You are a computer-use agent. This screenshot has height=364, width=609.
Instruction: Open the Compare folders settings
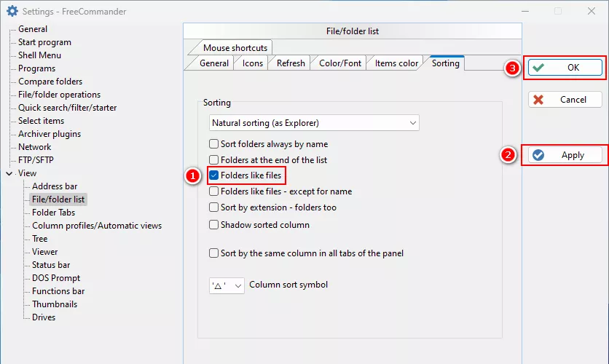point(50,82)
